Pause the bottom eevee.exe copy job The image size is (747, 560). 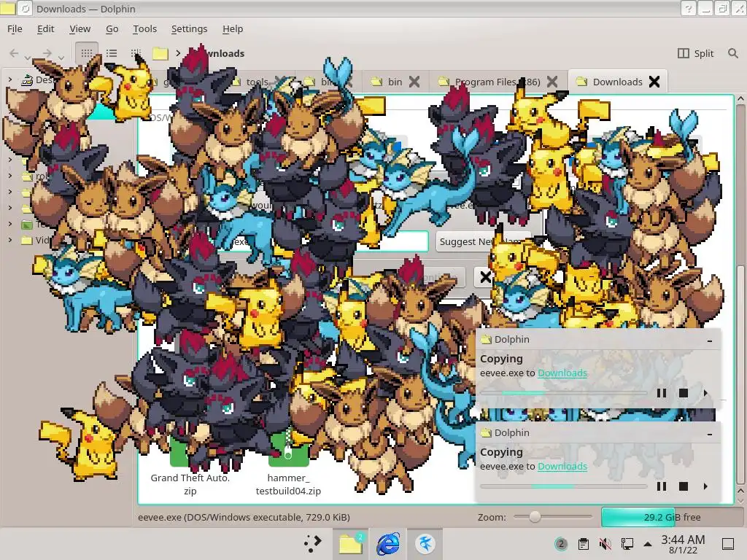[x=661, y=486]
